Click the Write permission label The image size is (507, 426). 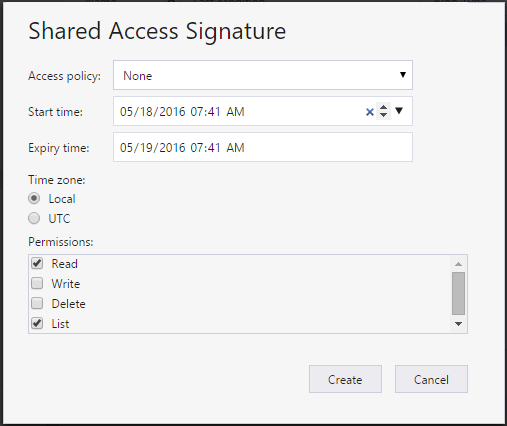coord(66,284)
